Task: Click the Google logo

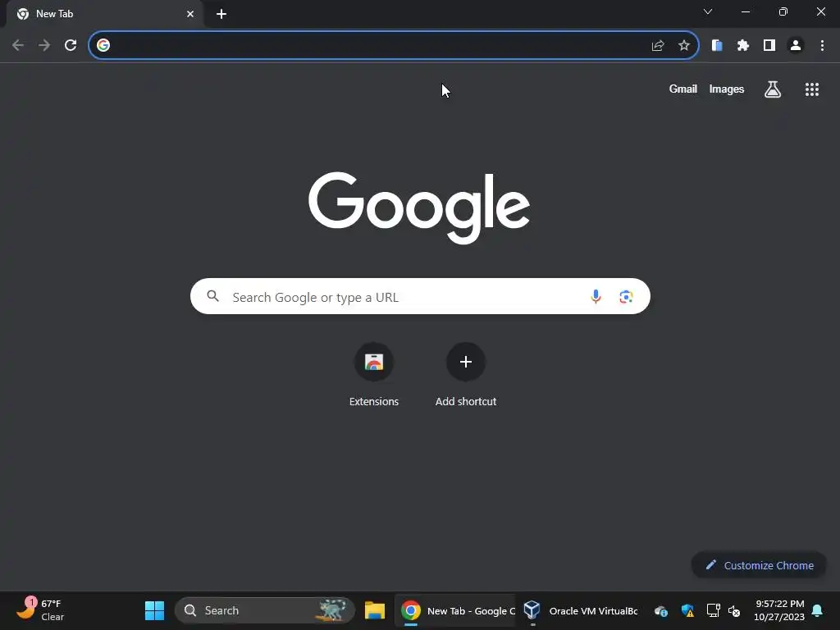Action: (x=419, y=208)
